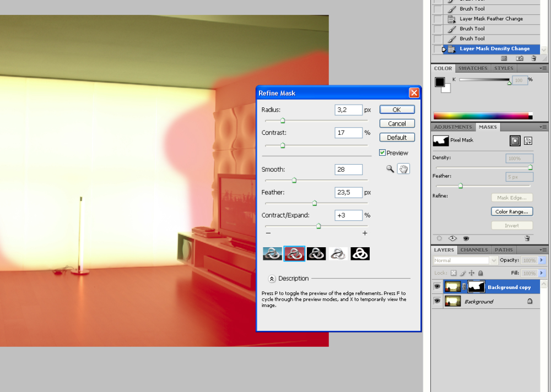The width and height of the screenshot is (551, 392).
Task: Toggle visibility of the Background layer
Action: click(437, 301)
